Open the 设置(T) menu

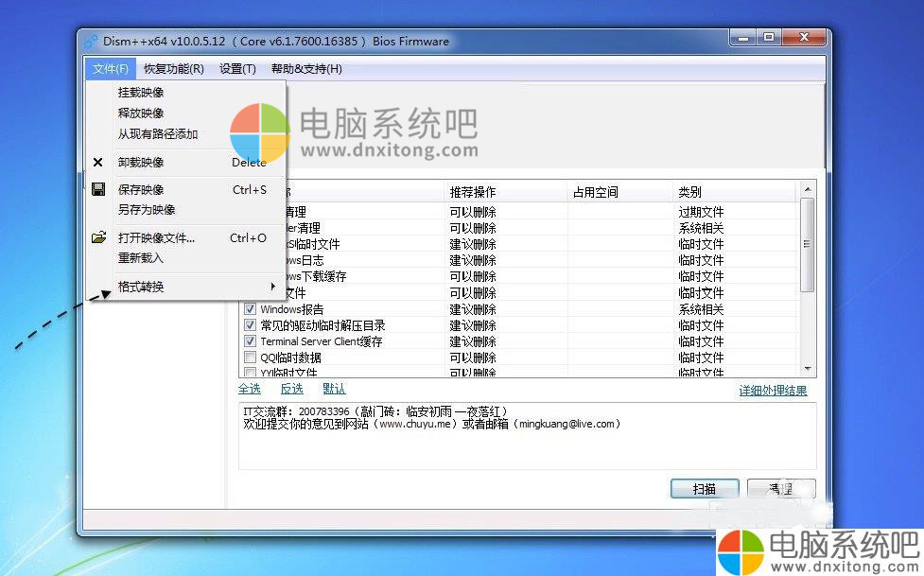(x=237, y=69)
